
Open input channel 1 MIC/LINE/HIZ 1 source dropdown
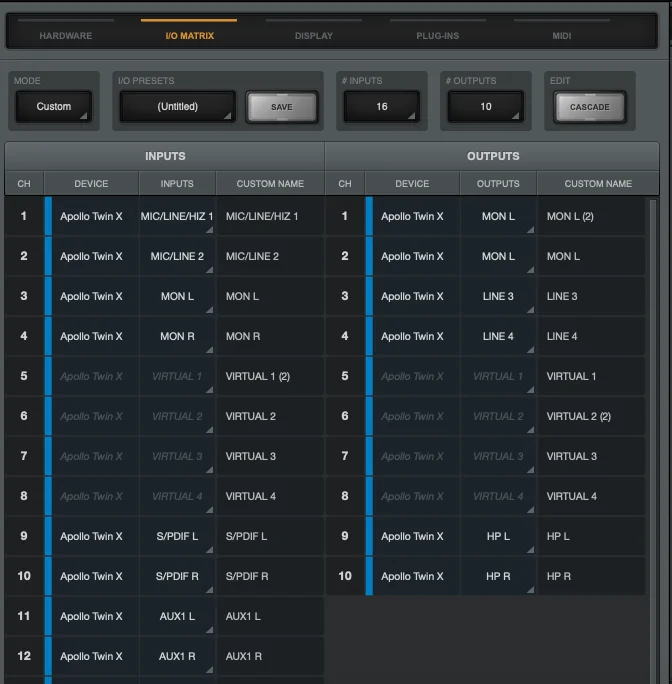tap(177, 216)
